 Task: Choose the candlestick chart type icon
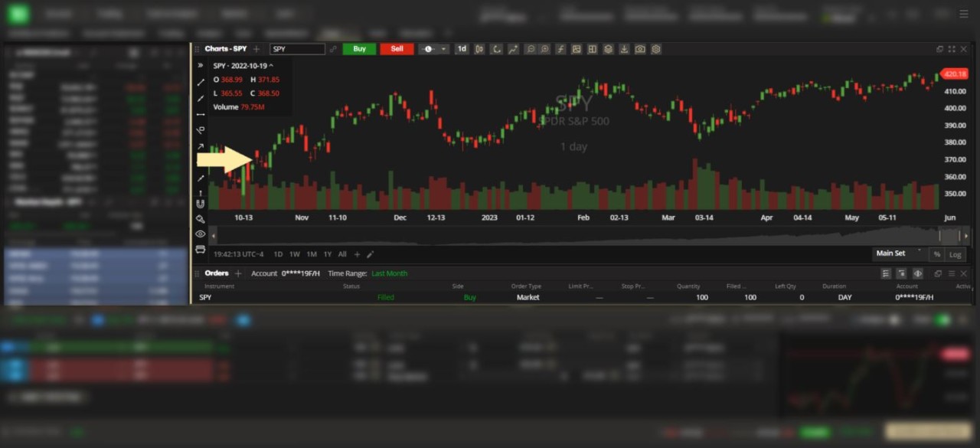click(x=480, y=49)
